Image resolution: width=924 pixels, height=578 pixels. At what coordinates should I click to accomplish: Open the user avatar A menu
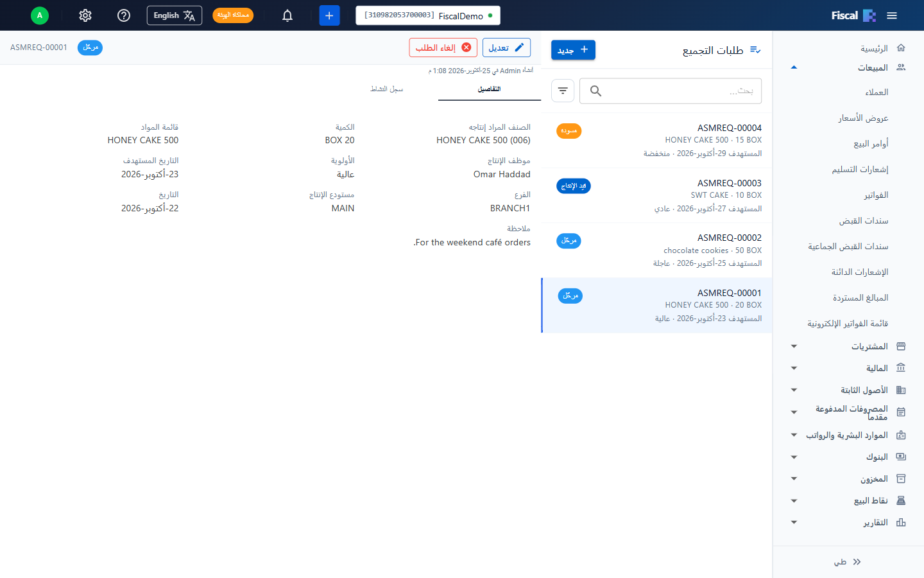click(x=40, y=15)
